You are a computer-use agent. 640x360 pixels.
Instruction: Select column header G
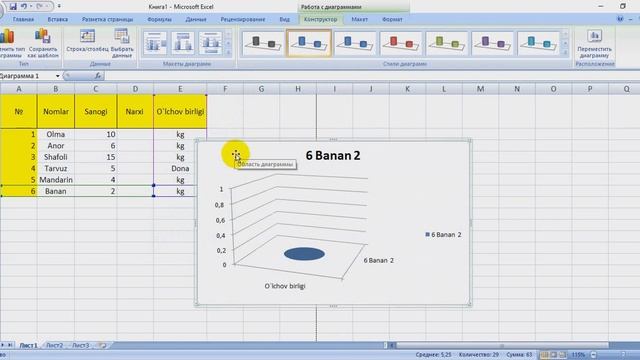tap(261, 89)
